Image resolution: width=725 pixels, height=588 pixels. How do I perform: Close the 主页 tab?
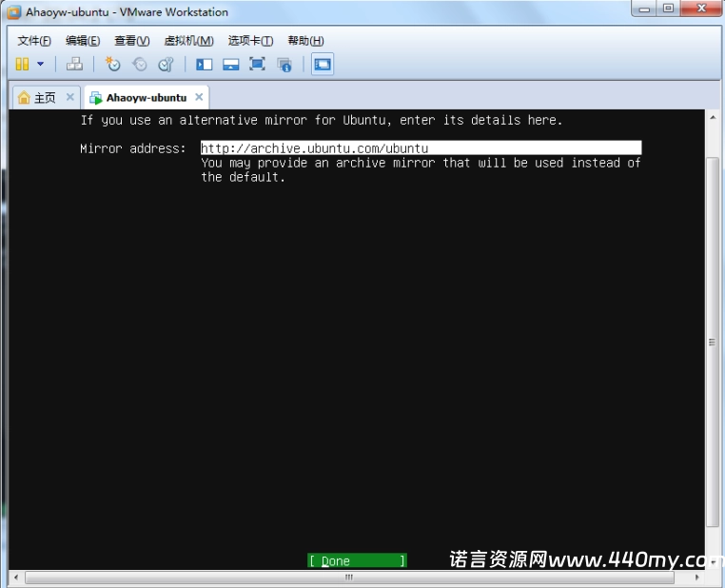click(69, 97)
